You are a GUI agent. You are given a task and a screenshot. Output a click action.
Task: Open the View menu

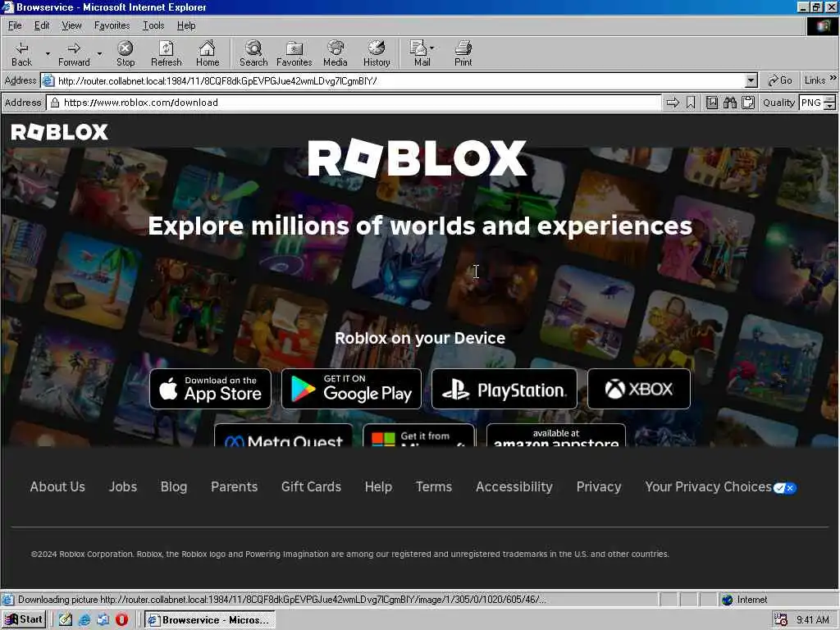(71, 25)
